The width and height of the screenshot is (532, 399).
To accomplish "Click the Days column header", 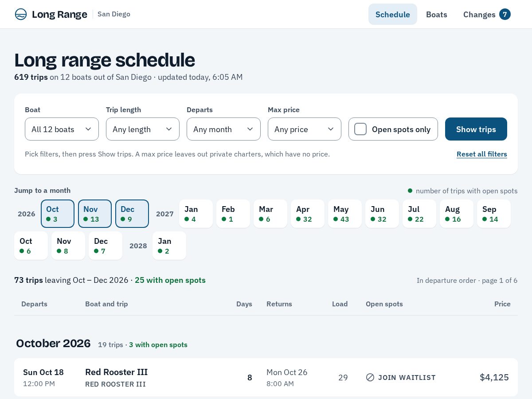I will tap(244, 304).
